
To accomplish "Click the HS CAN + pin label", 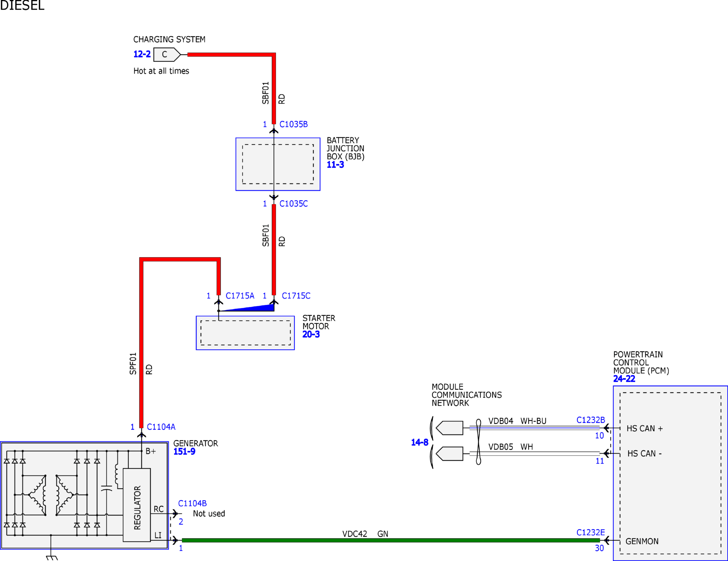I will 645,429.
